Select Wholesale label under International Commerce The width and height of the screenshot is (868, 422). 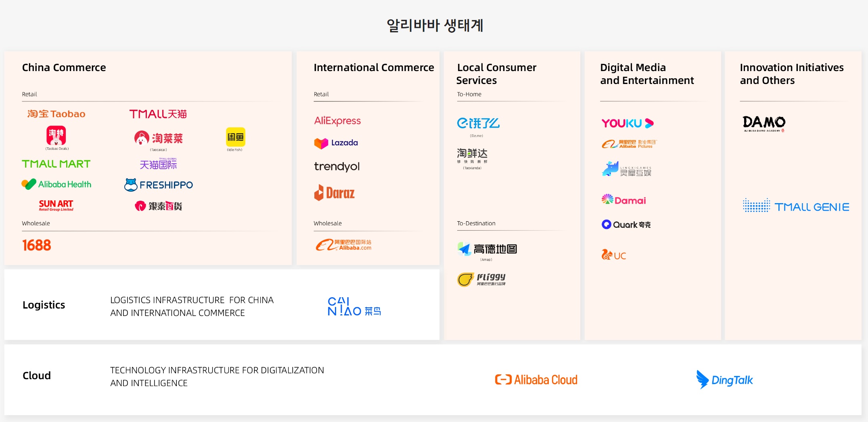pyautogui.click(x=328, y=223)
